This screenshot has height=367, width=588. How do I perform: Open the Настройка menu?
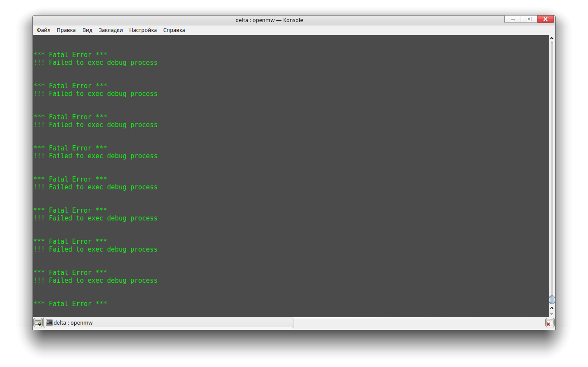(x=143, y=30)
